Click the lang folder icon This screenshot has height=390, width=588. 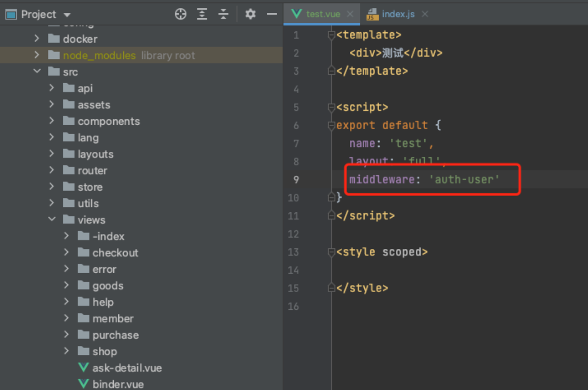click(x=69, y=137)
